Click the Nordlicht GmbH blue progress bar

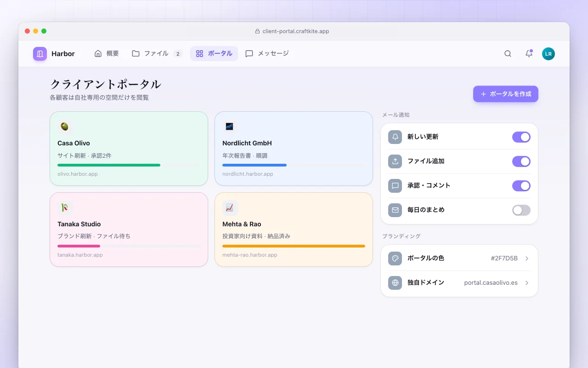click(254, 165)
